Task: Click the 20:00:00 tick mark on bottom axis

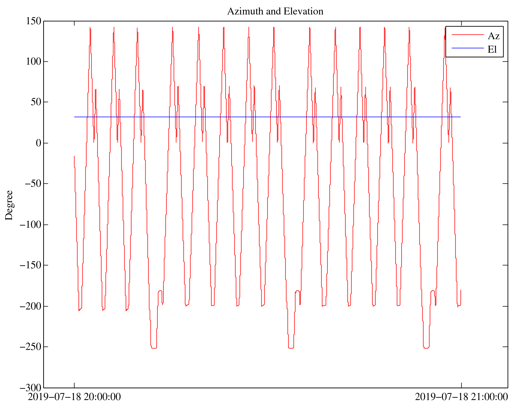Action: (x=74, y=385)
